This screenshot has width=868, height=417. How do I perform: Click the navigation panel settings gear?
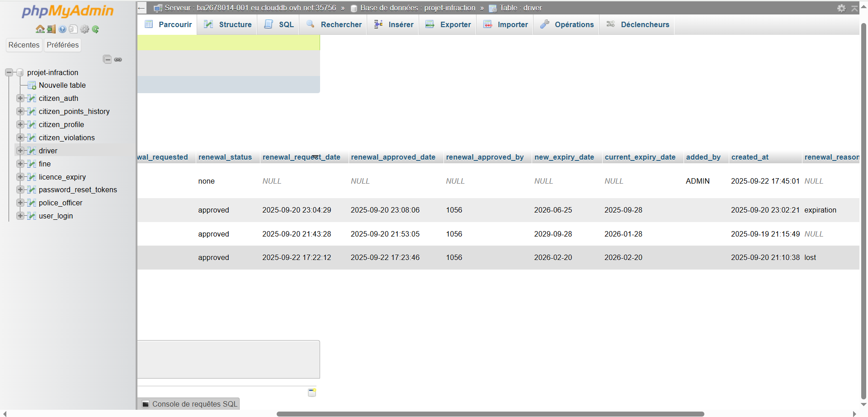click(x=85, y=29)
